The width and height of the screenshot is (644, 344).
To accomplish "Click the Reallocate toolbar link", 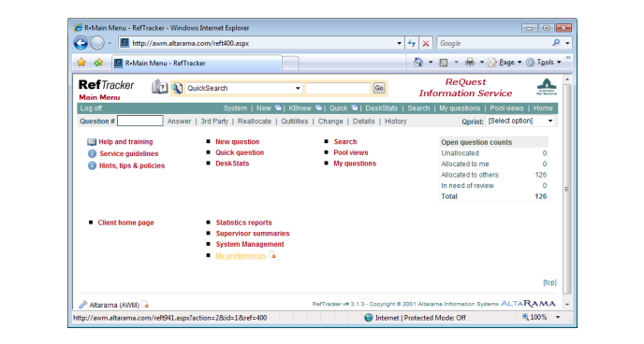I will 255,122.
